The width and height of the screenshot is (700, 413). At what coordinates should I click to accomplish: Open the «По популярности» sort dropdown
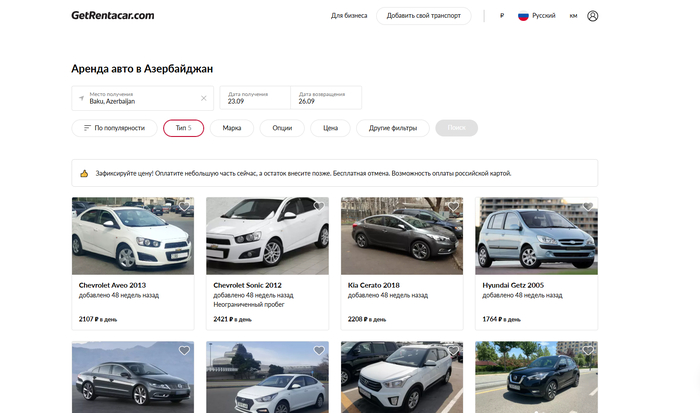114,128
